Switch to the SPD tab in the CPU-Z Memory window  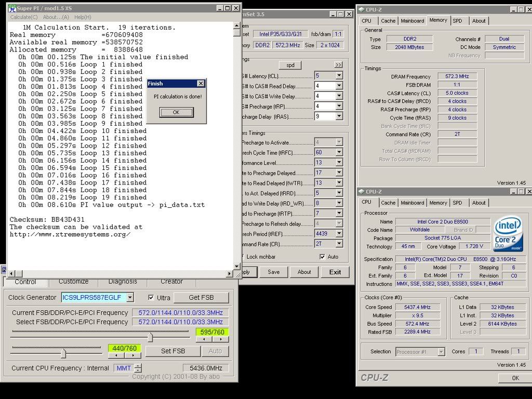[457, 21]
